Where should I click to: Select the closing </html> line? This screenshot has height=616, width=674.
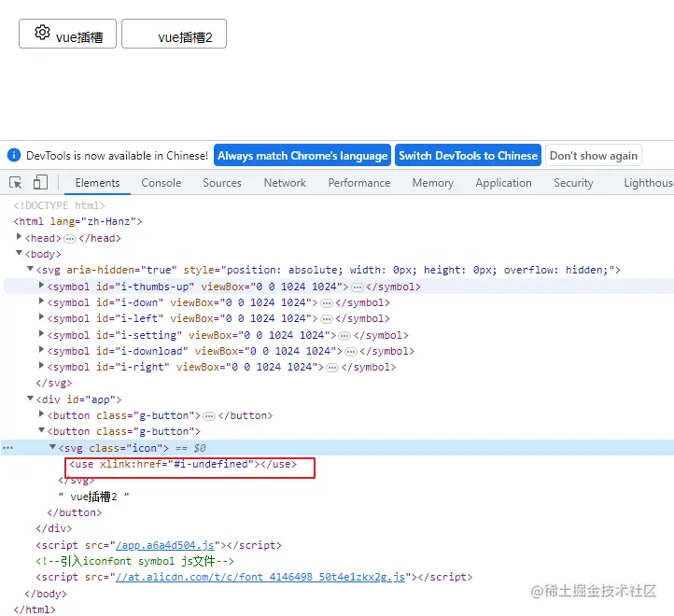35,609
